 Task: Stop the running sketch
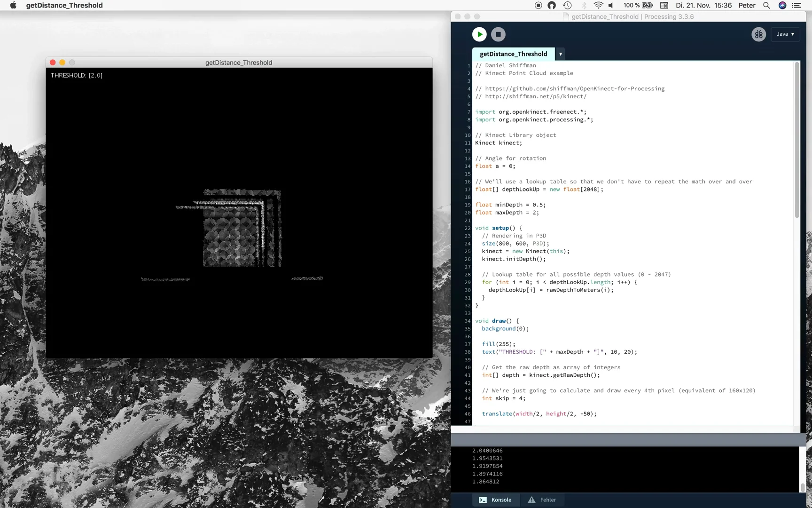click(498, 34)
